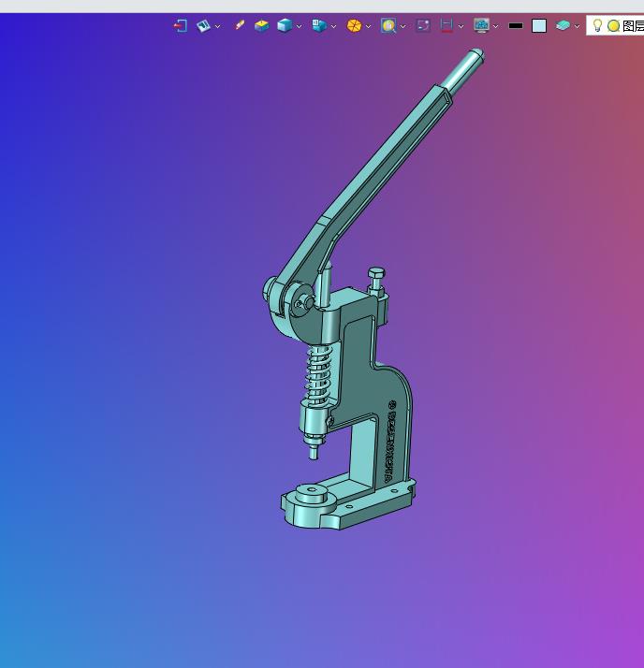Image resolution: width=644 pixels, height=668 pixels.
Task: Click the H-shaped measure icon
Action: pyautogui.click(x=446, y=25)
